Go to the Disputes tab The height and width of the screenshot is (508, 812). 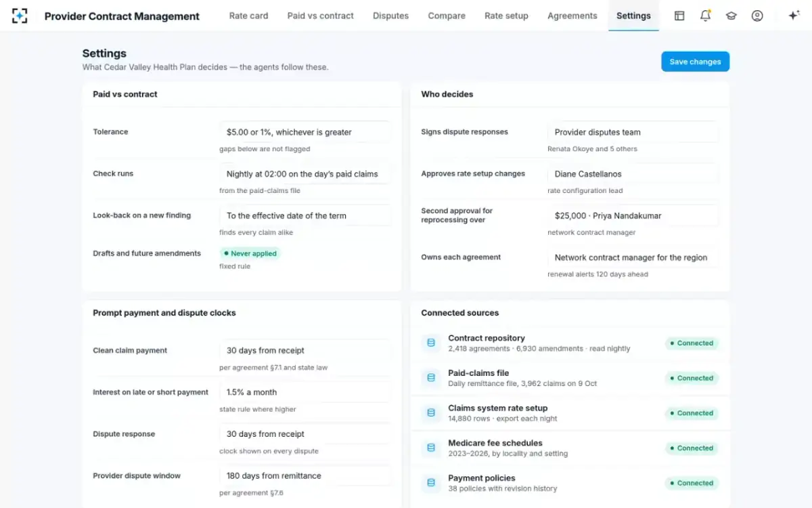click(x=390, y=16)
